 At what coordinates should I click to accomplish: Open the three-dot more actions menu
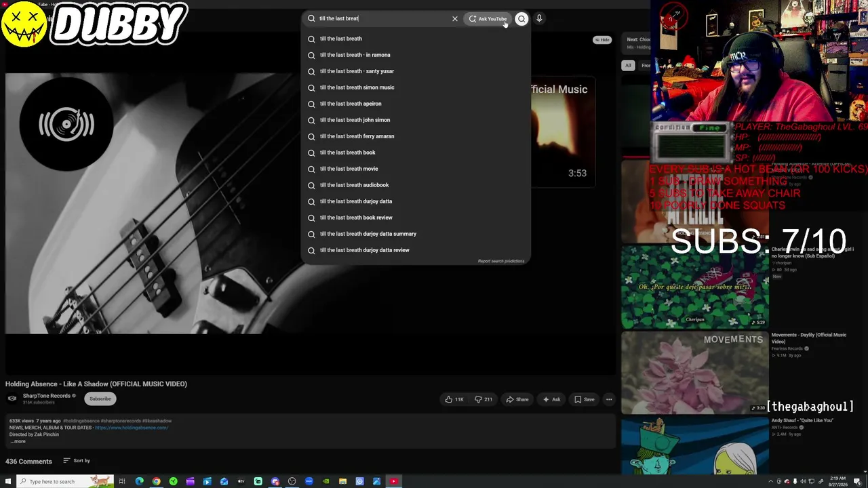click(609, 399)
